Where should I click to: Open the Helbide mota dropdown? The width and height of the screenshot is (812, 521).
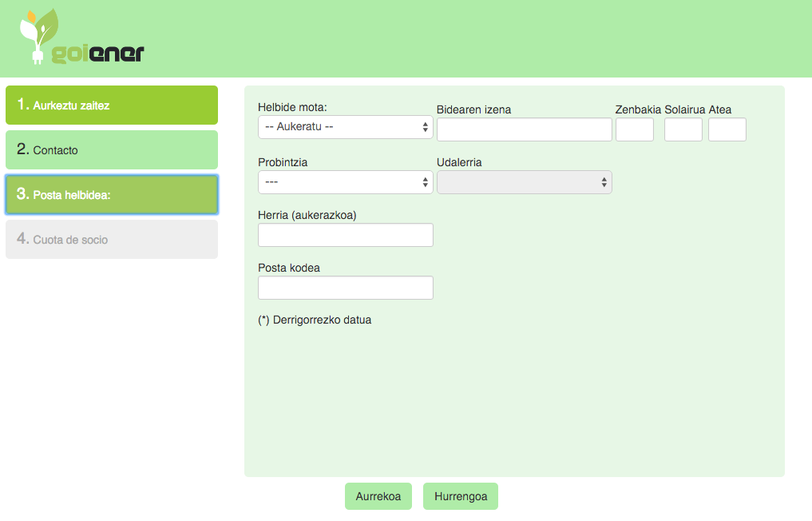(x=345, y=127)
